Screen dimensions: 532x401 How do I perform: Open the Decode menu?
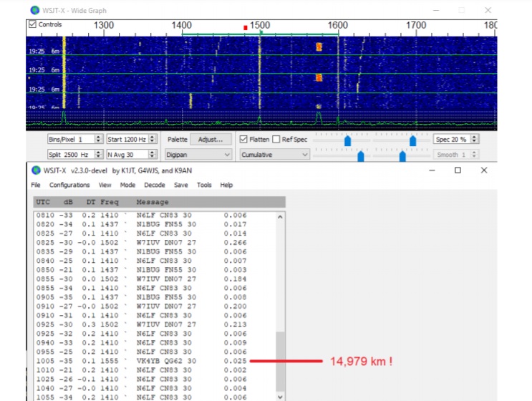coord(155,185)
